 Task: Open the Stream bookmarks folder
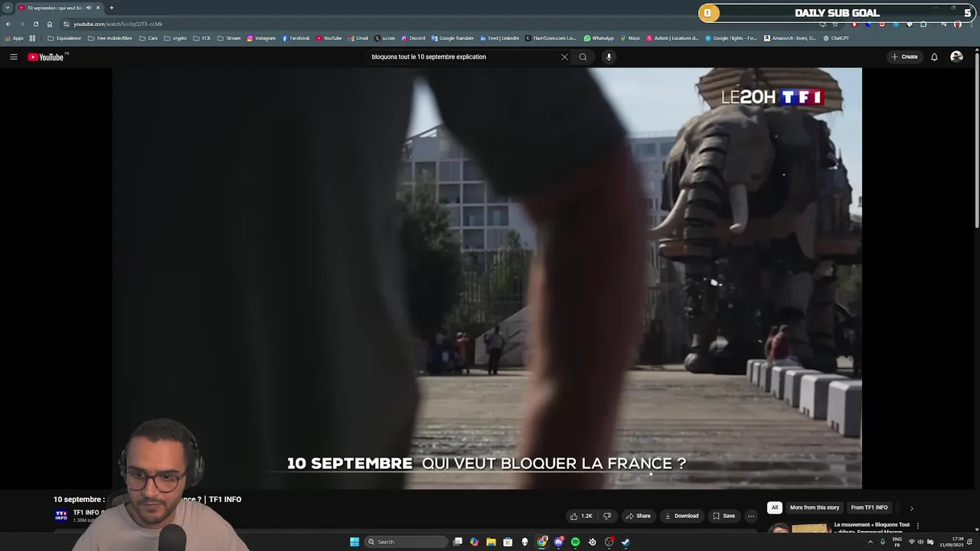click(229, 38)
